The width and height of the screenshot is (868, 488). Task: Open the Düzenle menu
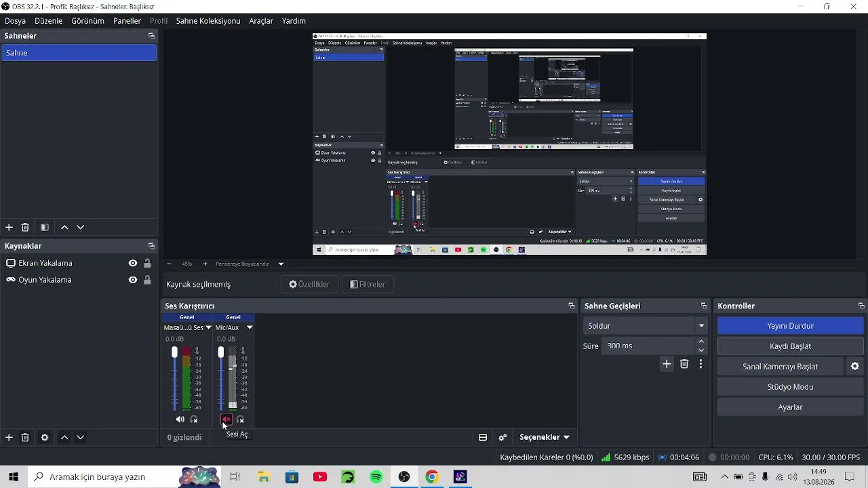coord(49,21)
